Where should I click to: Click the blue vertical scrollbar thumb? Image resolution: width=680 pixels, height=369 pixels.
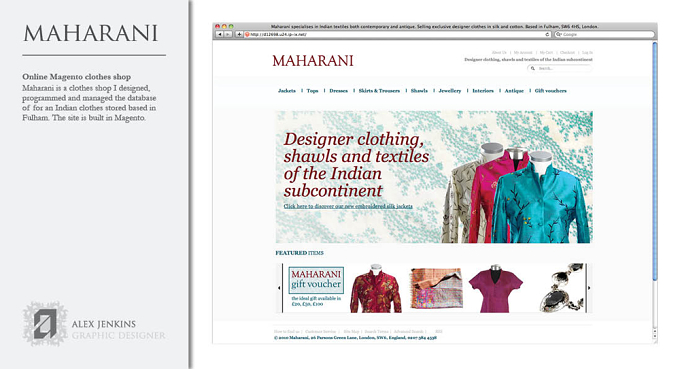pos(655,160)
